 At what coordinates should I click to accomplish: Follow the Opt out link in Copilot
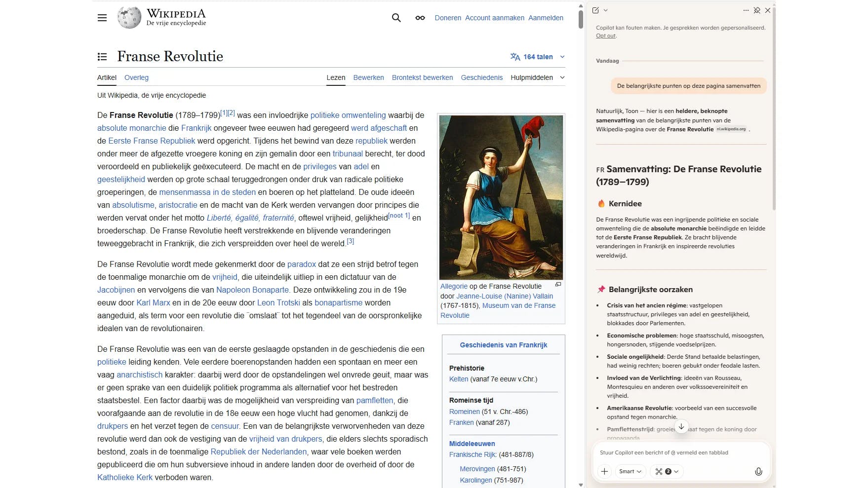(x=605, y=36)
